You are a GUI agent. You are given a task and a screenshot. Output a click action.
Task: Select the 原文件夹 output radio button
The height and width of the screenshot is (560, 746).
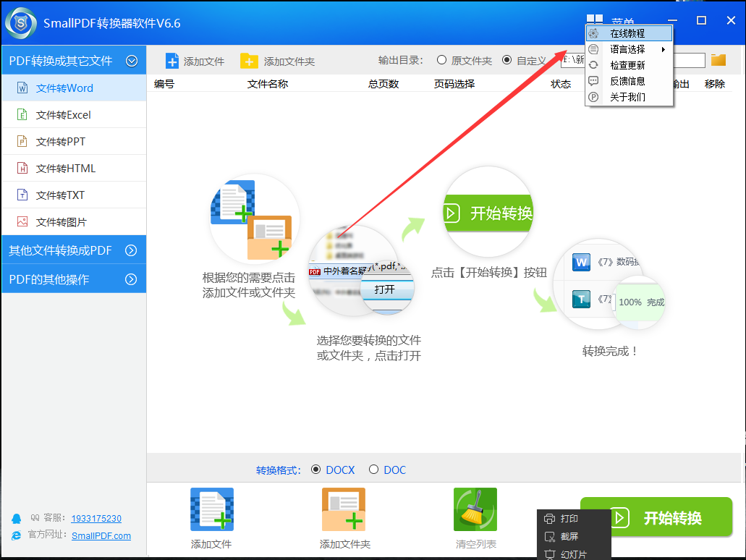[441, 60]
